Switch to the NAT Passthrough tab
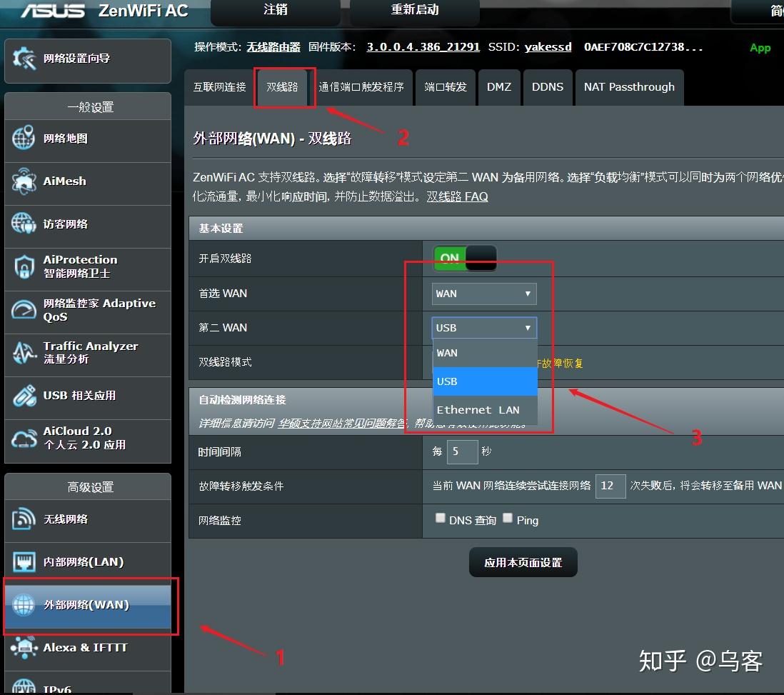This screenshot has height=695, width=784. [629, 87]
